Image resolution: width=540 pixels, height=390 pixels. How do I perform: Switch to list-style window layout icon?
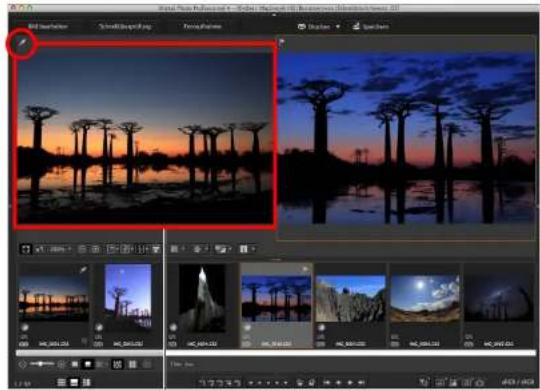(x=61, y=382)
